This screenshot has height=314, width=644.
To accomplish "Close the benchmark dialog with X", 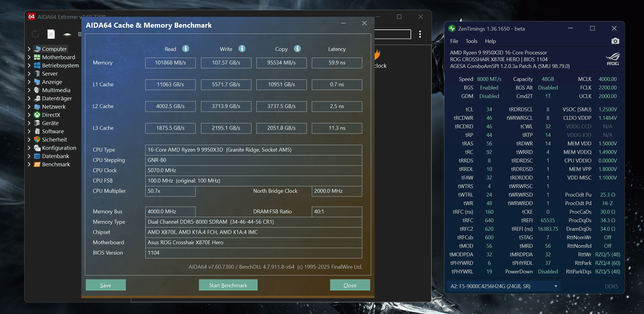I will tap(364, 23).
